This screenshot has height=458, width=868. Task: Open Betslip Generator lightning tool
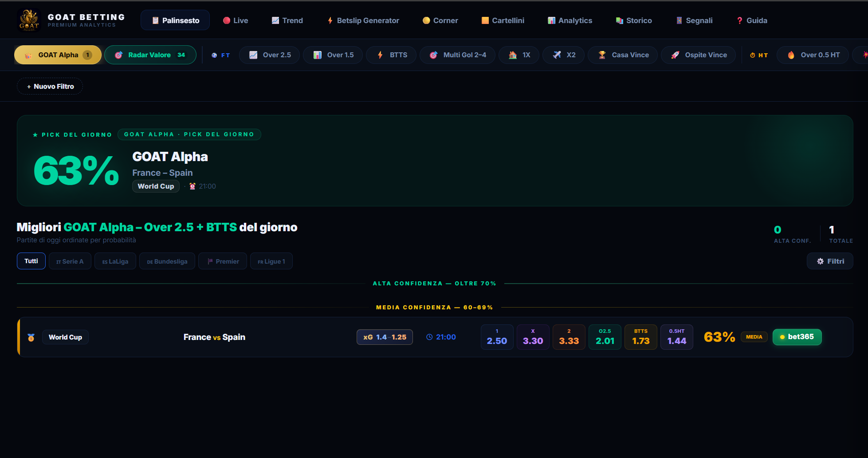(363, 20)
